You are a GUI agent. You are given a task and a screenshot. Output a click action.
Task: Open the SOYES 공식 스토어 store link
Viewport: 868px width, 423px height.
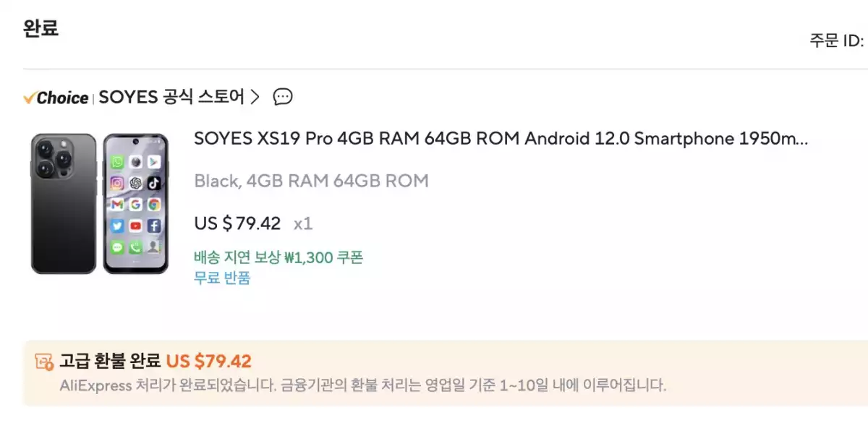171,97
